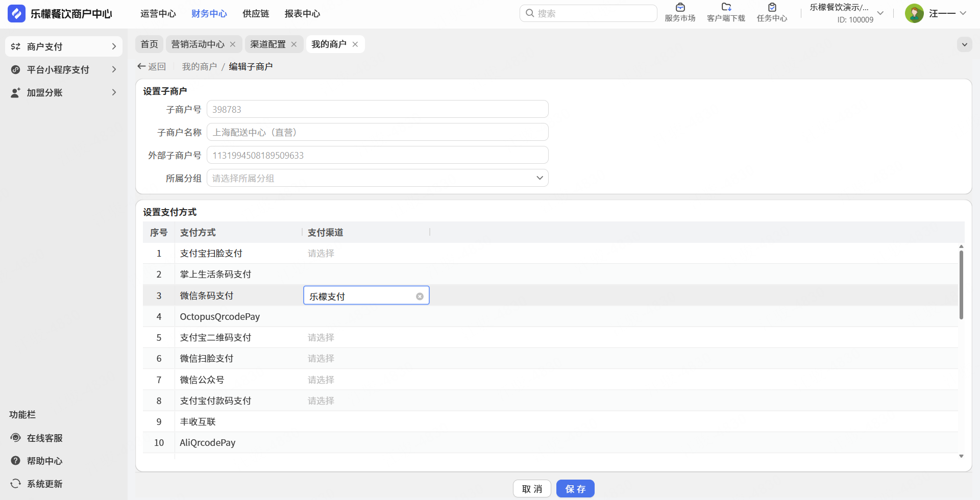980x500 pixels.
Task: Close the 我的商户 tab
Action: tap(355, 44)
